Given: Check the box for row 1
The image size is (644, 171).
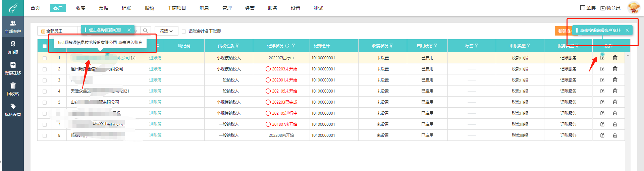Looking at the screenshot, I should pos(45,58).
